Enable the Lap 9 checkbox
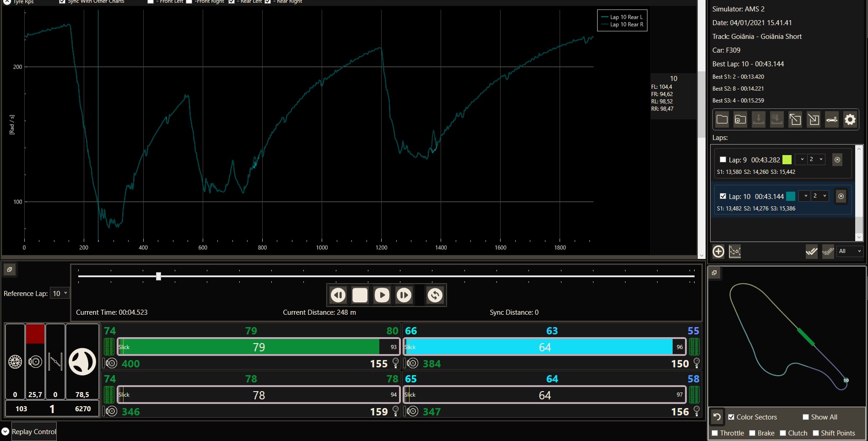868x441 pixels. (723, 160)
